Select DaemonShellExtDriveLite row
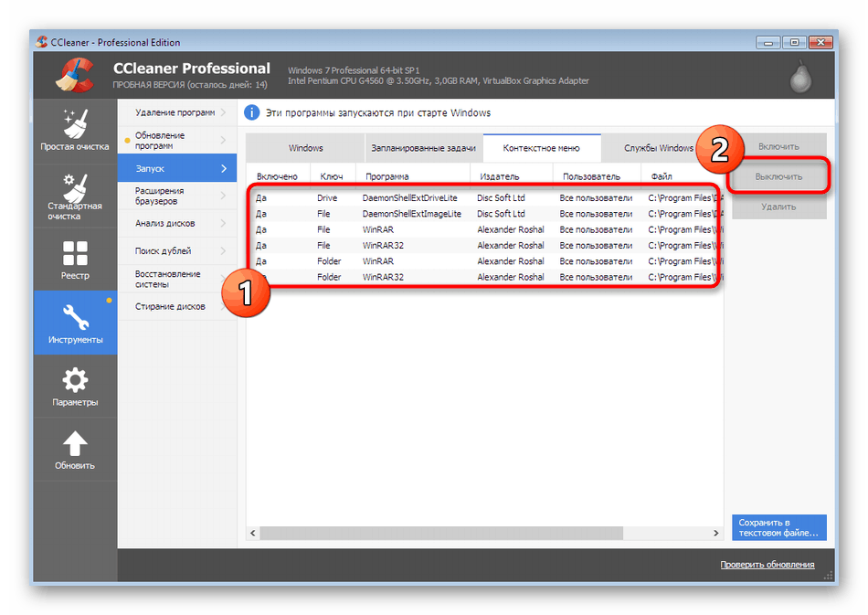The height and width of the screenshot is (615, 868). click(x=485, y=197)
